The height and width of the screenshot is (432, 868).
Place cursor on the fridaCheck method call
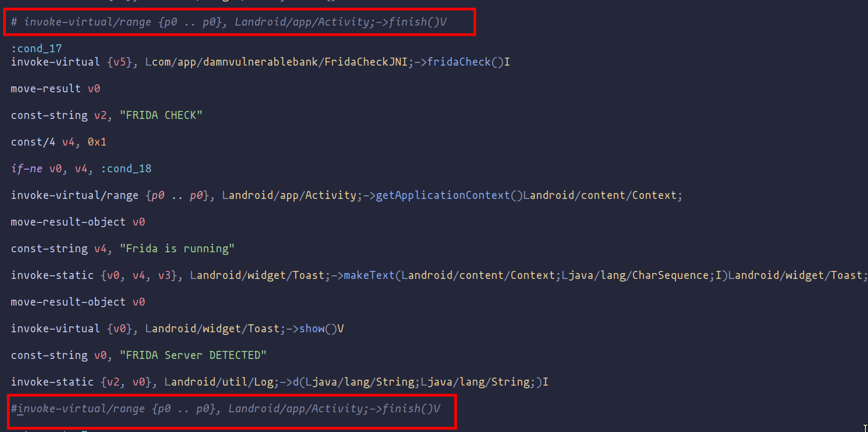coord(459,62)
